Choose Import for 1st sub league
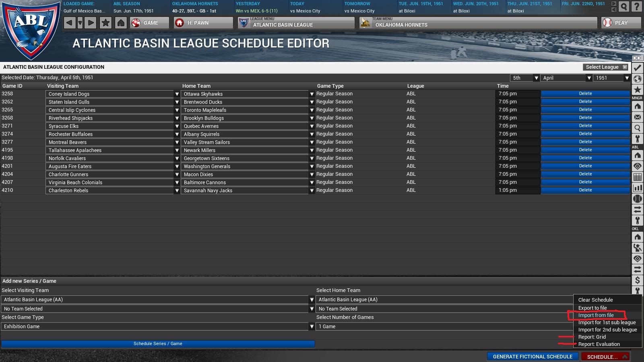This screenshot has width=644, height=362. [607, 323]
